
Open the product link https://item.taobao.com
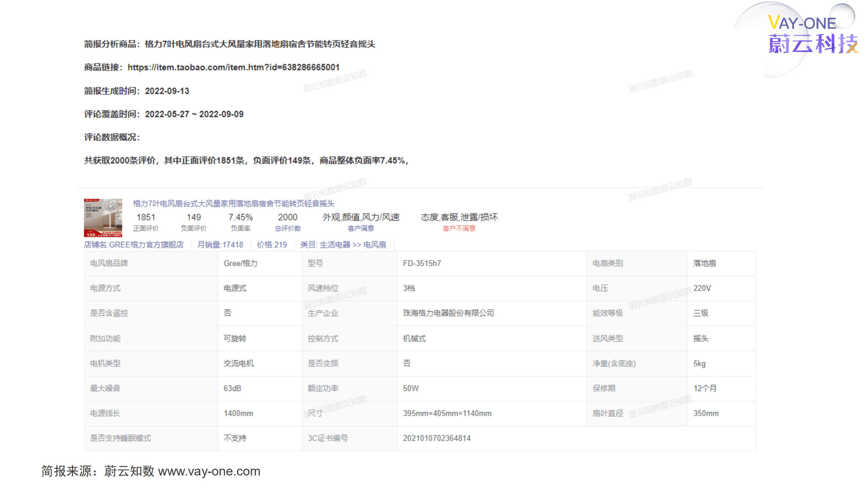233,67
